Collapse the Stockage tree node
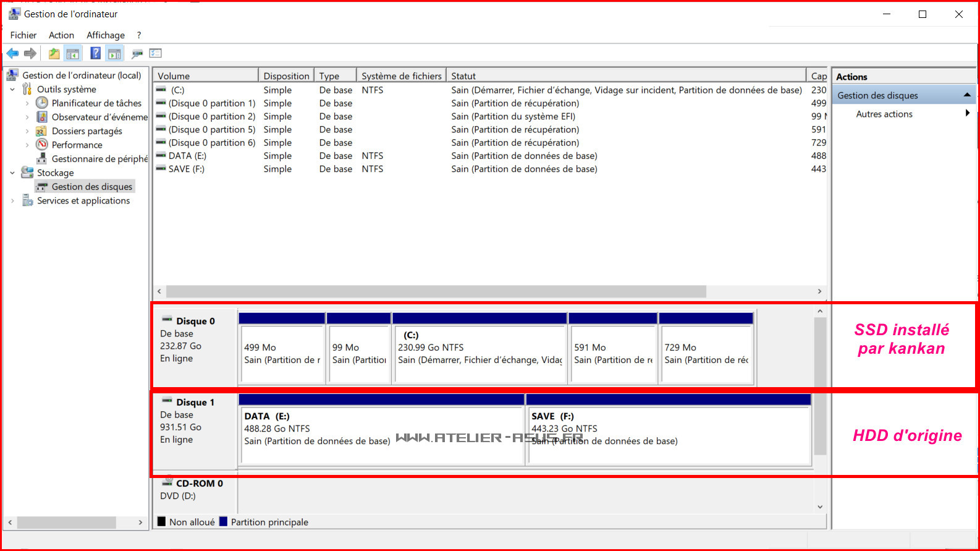 coord(12,173)
